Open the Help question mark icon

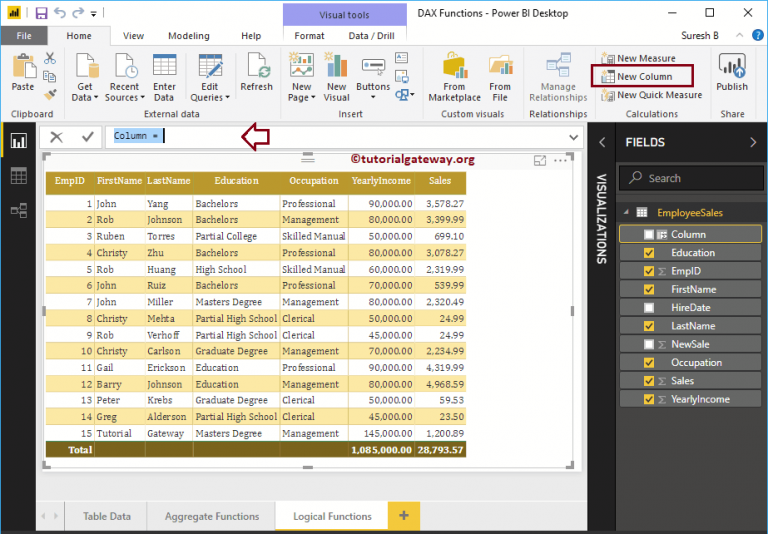[757, 35]
